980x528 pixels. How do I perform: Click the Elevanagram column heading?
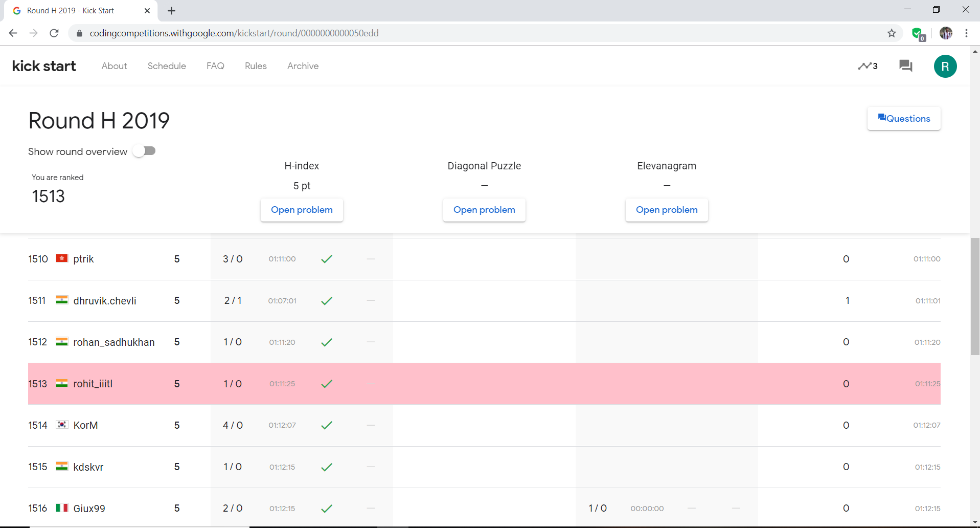coord(667,166)
